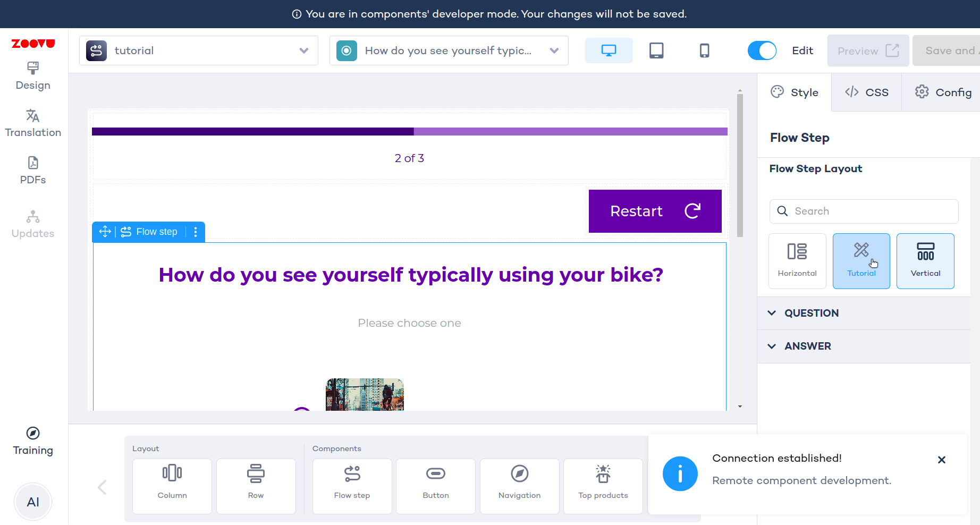
Task: Select desktop preview mode
Action: click(x=609, y=50)
